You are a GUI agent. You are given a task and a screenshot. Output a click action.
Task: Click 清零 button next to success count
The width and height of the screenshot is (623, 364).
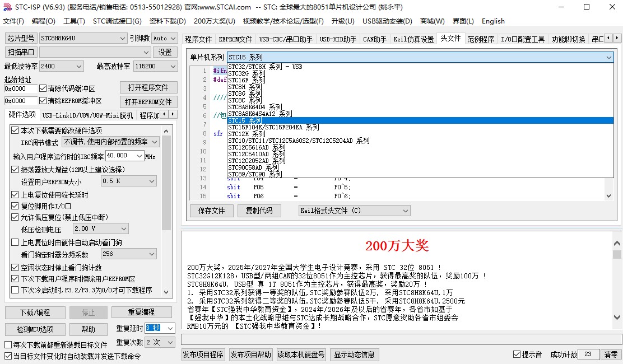[x=611, y=354]
